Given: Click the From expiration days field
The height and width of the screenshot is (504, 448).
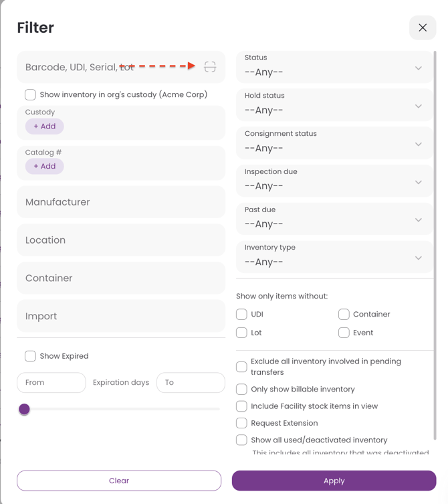Looking at the screenshot, I should click(51, 382).
